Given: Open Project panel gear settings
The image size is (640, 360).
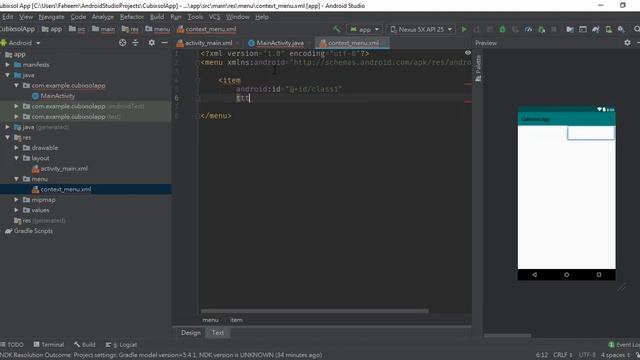Looking at the screenshot, I should (151, 42).
